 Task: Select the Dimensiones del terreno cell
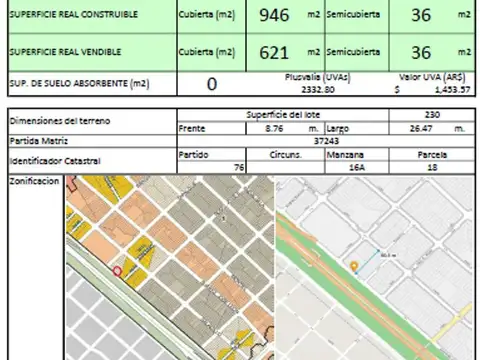92,121
